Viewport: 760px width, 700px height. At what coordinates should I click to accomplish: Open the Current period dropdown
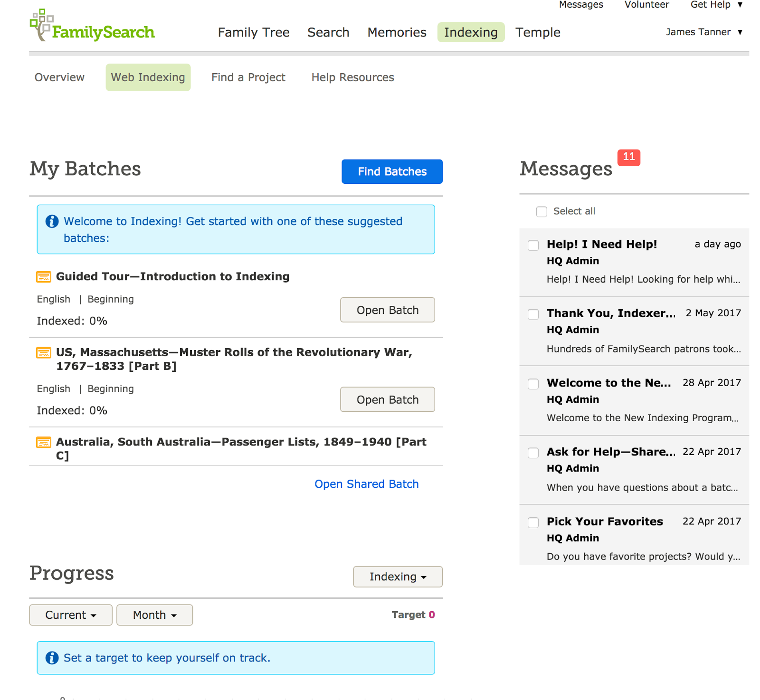[71, 615]
